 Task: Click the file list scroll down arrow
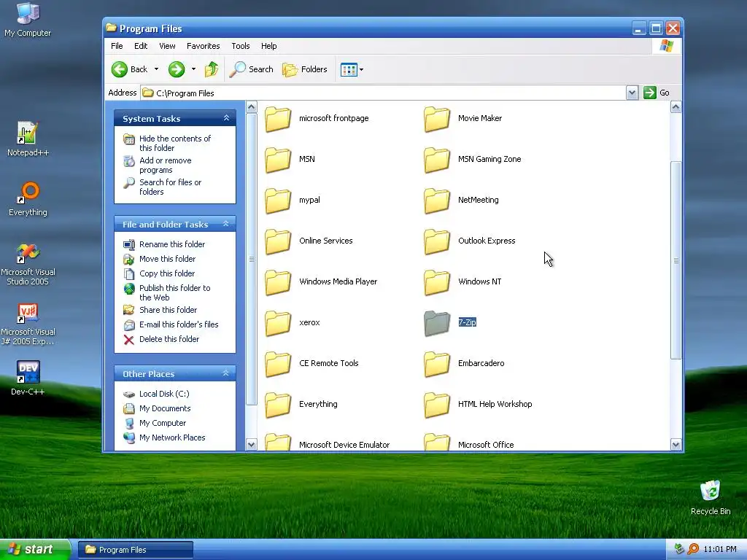click(x=676, y=445)
